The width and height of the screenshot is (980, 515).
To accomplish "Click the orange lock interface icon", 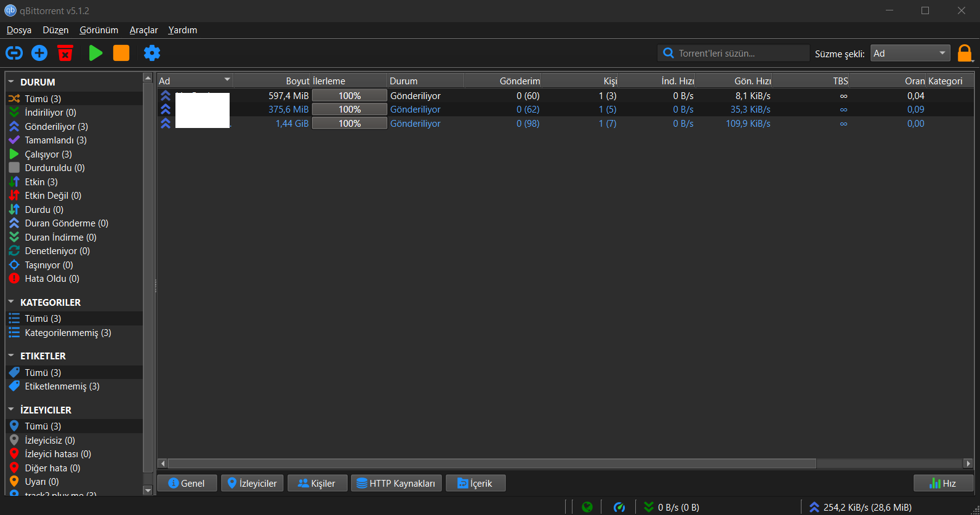I will tap(965, 54).
